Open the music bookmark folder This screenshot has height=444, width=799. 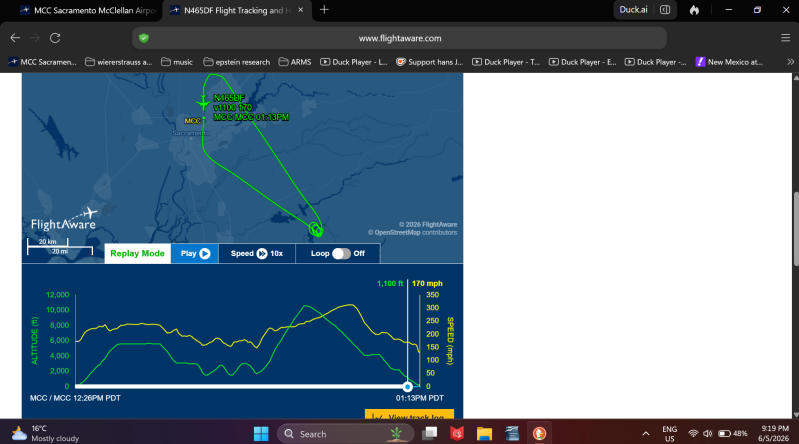[x=177, y=62]
